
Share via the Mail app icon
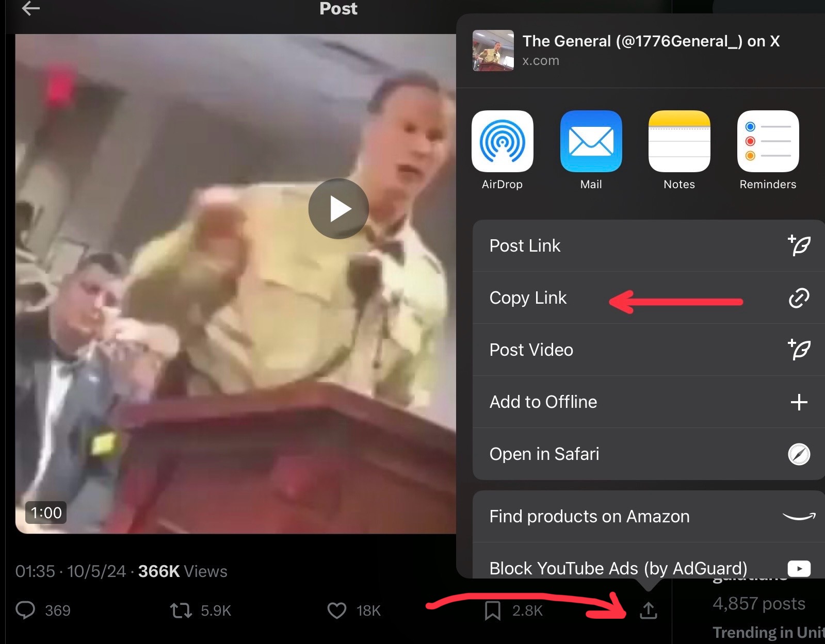[x=591, y=141]
